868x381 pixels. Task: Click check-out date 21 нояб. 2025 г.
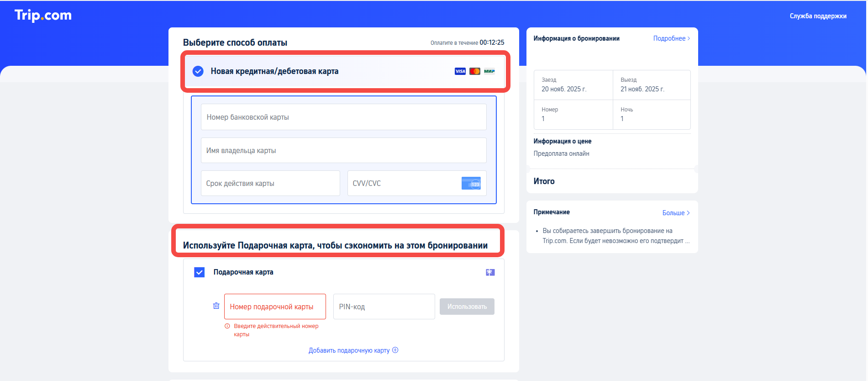pos(642,89)
